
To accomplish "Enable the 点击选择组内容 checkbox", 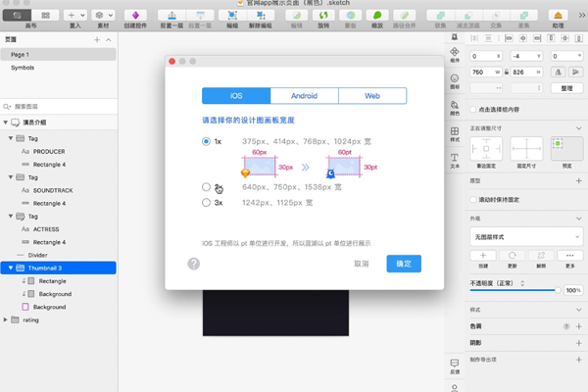I will 473,110.
